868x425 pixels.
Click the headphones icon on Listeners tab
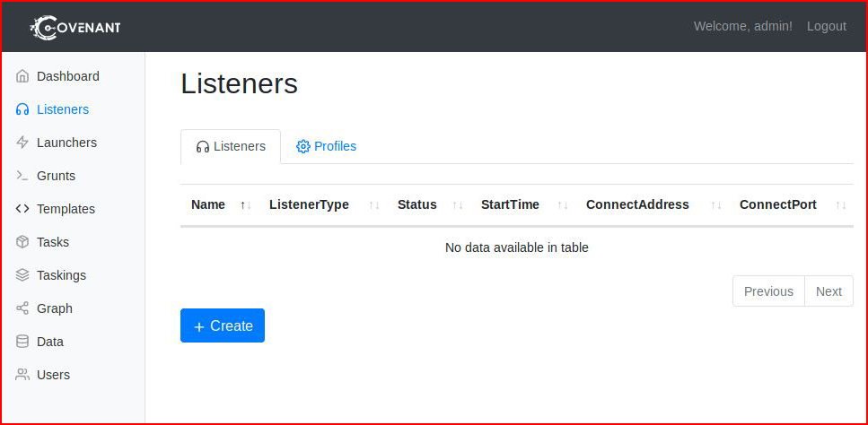point(203,146)
